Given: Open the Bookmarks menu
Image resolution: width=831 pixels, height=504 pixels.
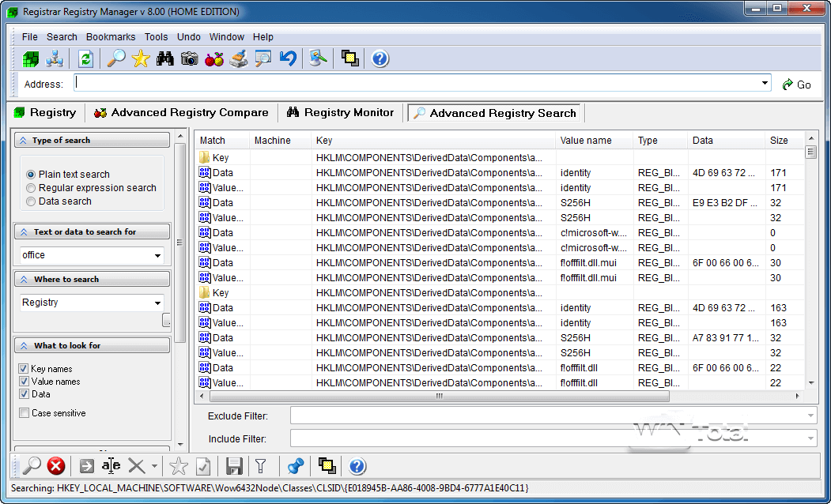Looking at the screenshot, I should (111, 37).
